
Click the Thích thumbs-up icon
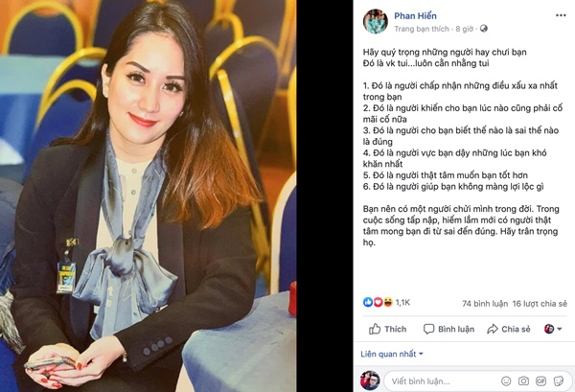[375, 329]
